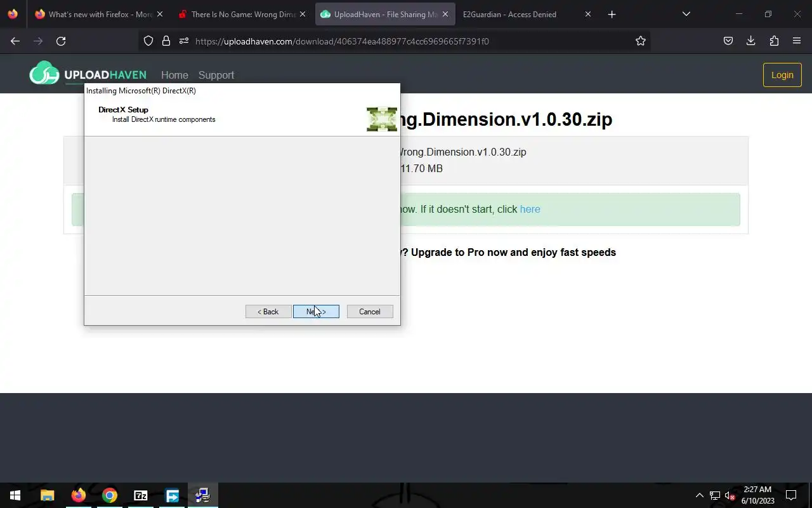The height and width of the screenshot is (508, 812).
Task: Open the UploadHaven Support link
Action: pyautogui.click(x=216, y=75)
